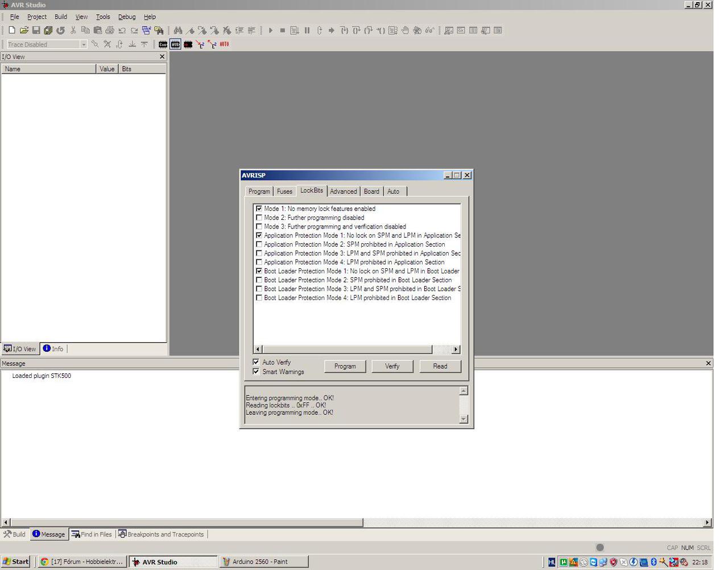Viewport: 728px width, 570px height.
Task: Click the Bluetooth tray icon
Action: pyautogui.click(x=653, y=562)
